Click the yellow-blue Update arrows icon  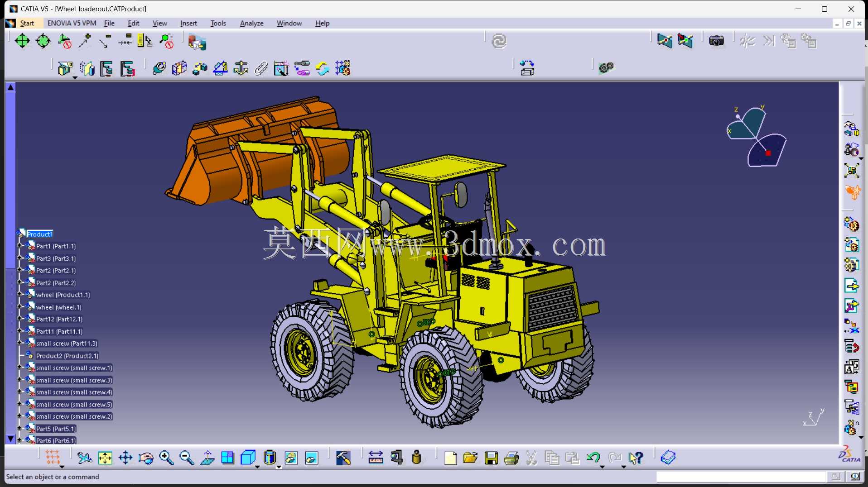tap(322, 68)
